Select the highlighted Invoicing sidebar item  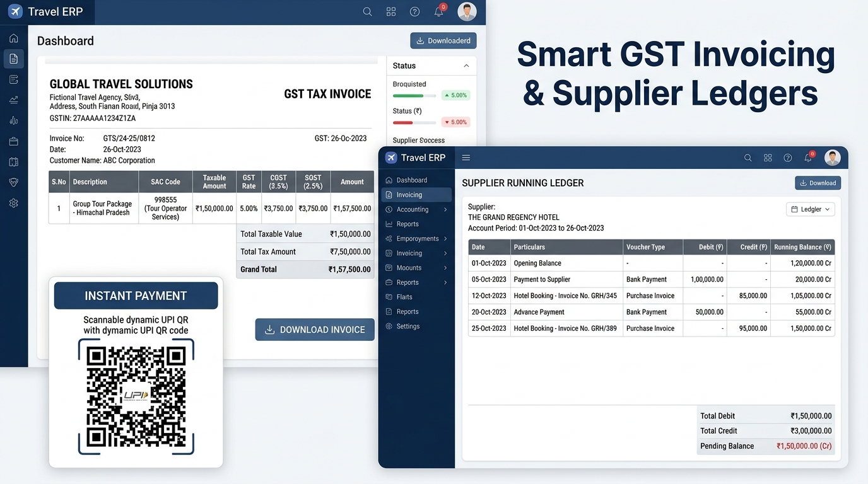[416, 195]
